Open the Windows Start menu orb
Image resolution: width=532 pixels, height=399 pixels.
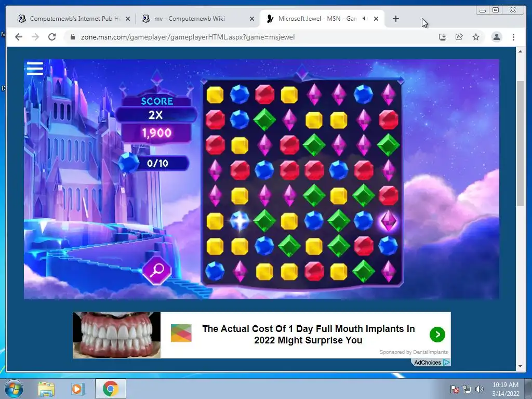[14, 389]
